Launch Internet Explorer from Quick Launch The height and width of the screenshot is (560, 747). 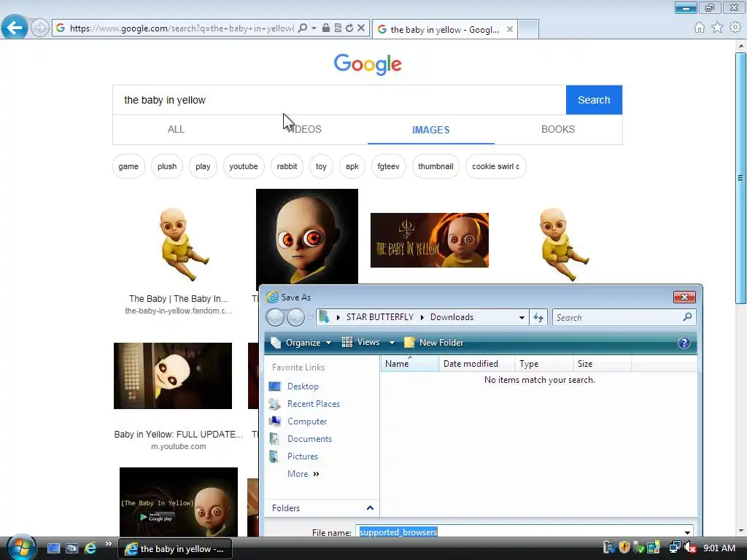coord(90,548)
